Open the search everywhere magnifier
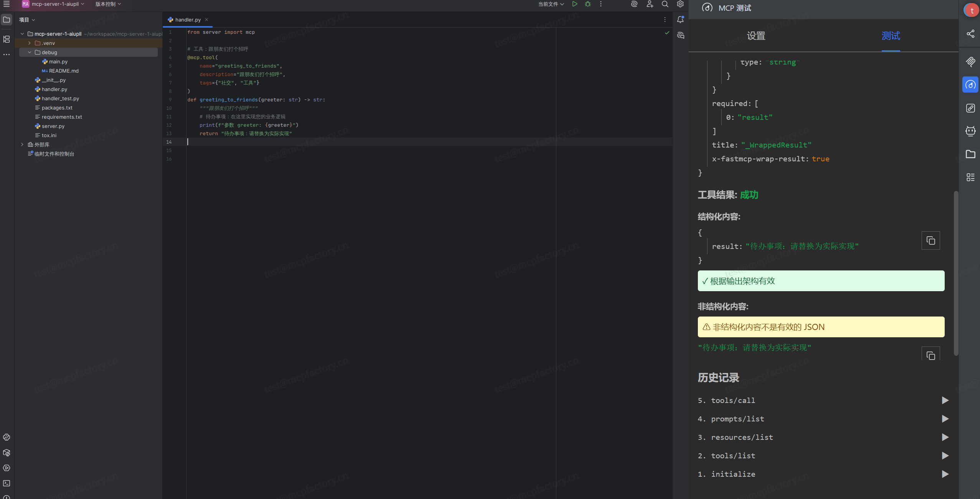The height and width of the screenshot is (499, 980). point(665,4)
